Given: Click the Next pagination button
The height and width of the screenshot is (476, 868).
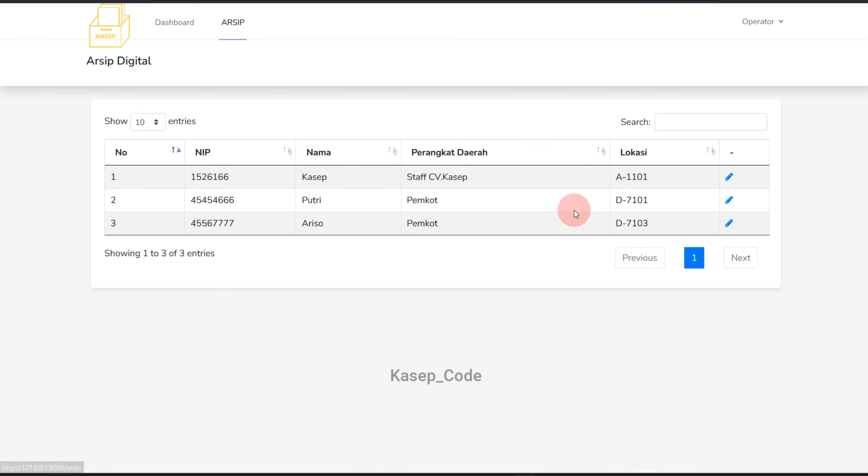Looking at the screenshot, I should [x=740, y=258].
